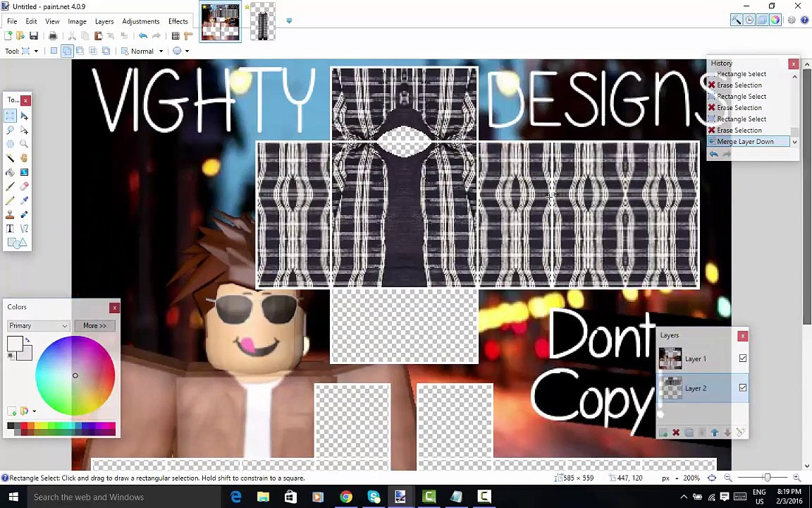Set selection mode to Subtract

[80, 51]
